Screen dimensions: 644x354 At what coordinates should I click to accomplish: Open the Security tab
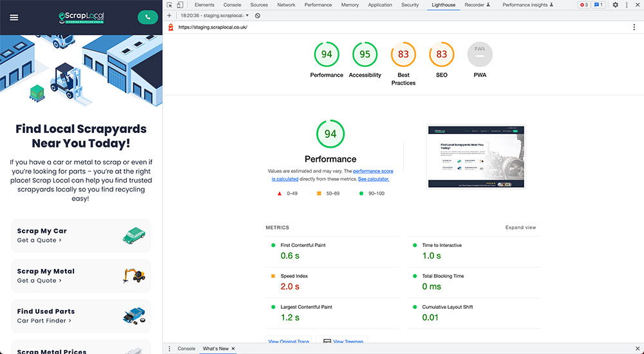click(x=410, y=5)
